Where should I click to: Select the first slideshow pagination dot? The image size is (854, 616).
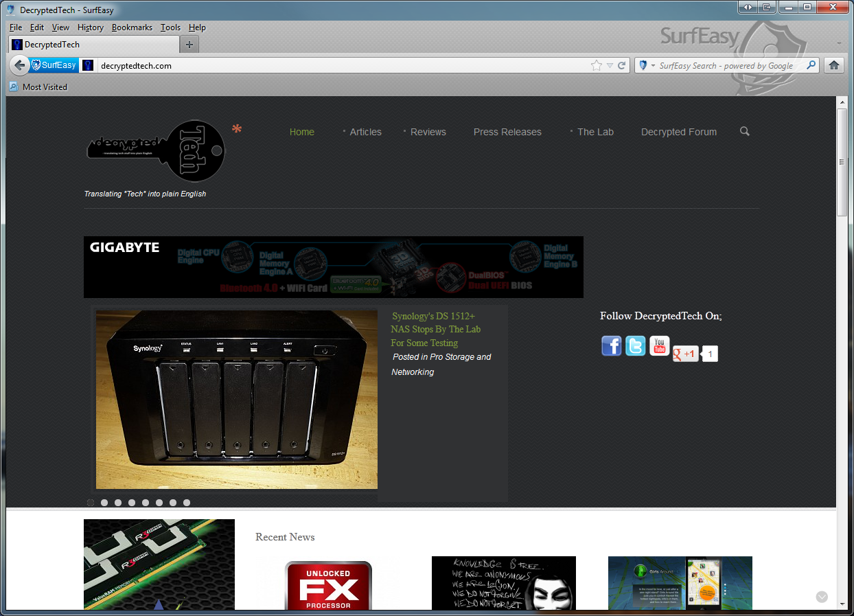(x=91, y=503)
